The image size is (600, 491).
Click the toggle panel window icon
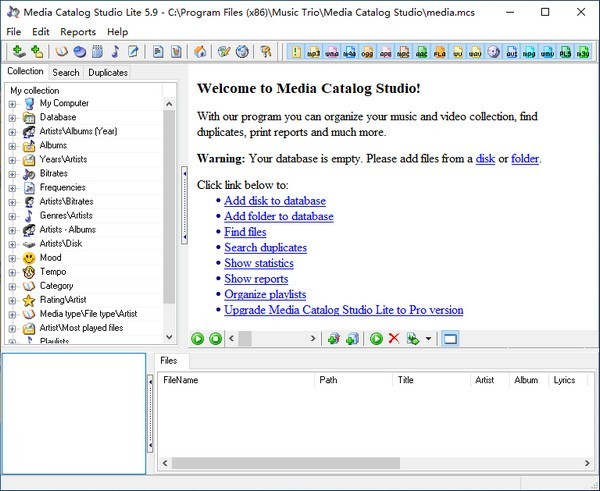pos(450,339)
